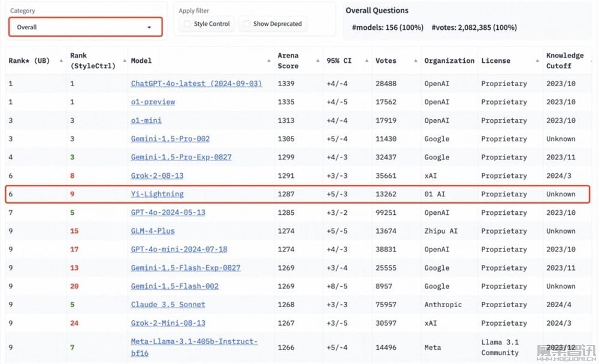Select votes value 99251
The width and height of the screenshot is (599, 364).
tap(386, 213)
